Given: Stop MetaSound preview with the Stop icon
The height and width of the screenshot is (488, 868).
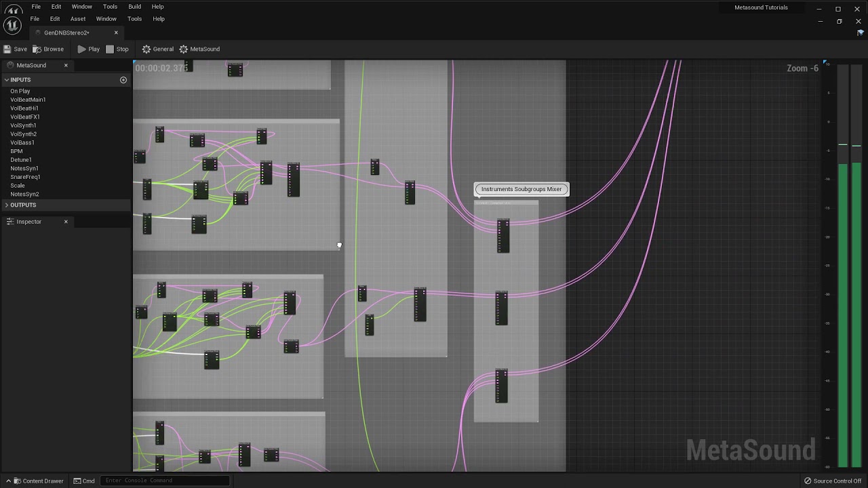Looking at the screenshot, I should 110,49.
